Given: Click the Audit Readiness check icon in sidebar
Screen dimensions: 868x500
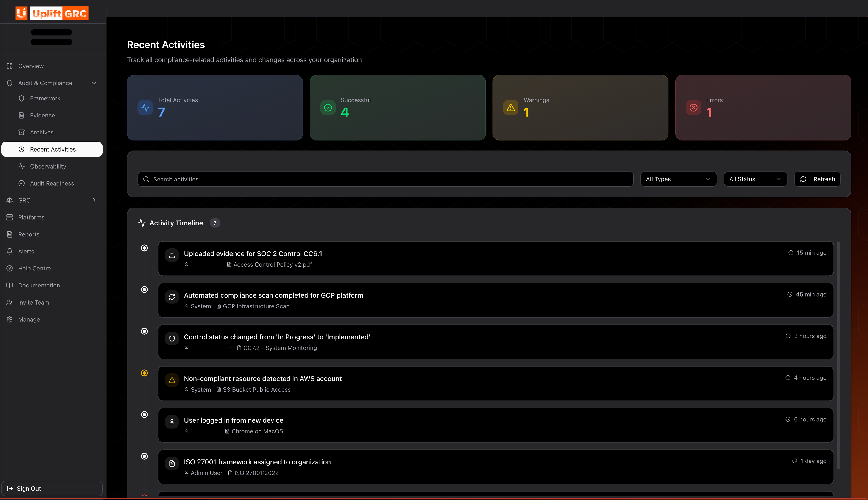Looking at the screenshot, I should [21, 183].
